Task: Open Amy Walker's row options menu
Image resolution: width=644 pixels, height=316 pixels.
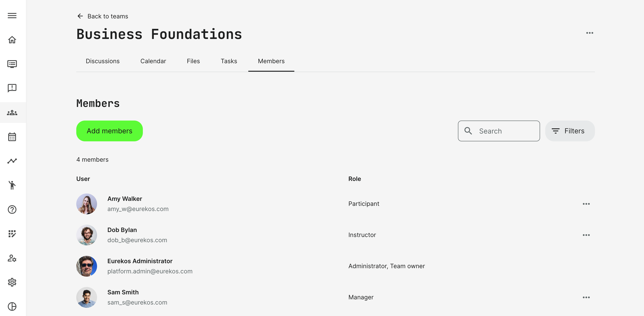Action: coord(586,204)
